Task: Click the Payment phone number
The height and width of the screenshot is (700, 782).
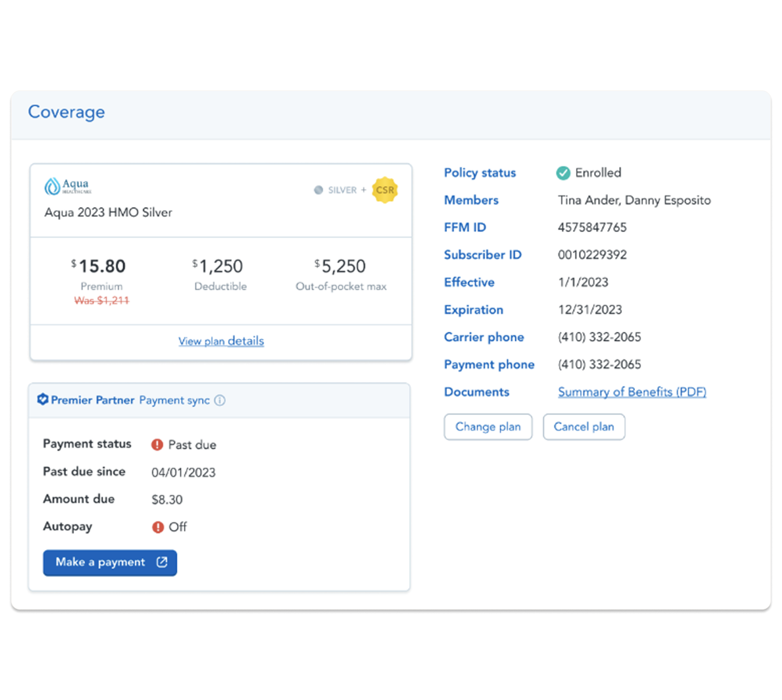Action: 599,365
